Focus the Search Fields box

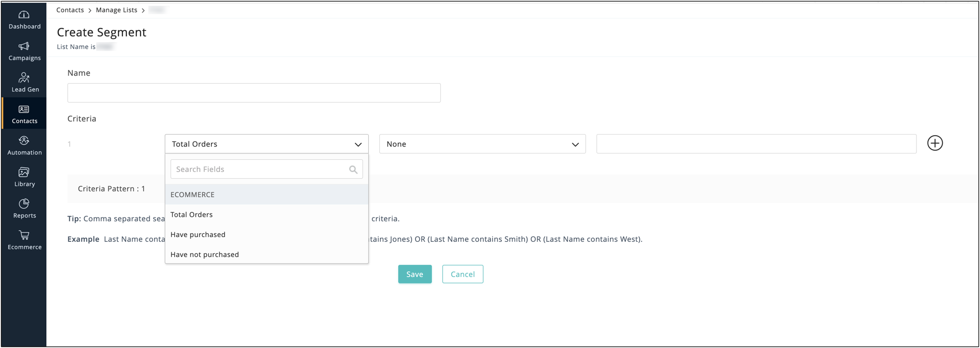(x=267, y=169)
